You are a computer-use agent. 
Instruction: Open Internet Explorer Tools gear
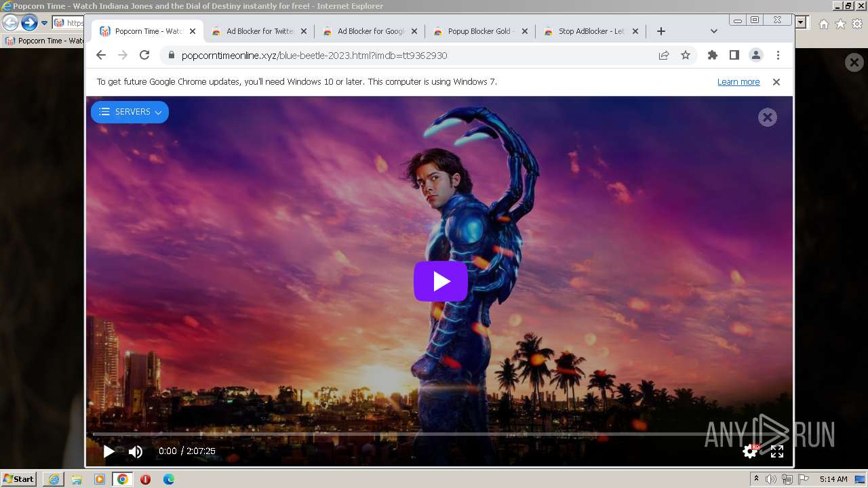(x=858, y=24)
